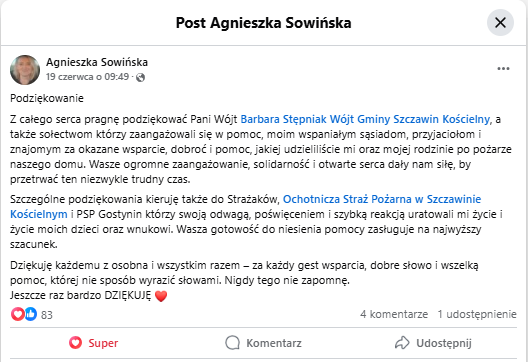
Task: Click the Komentarz button
Action: pyautogui.click(x=263, y=343)
